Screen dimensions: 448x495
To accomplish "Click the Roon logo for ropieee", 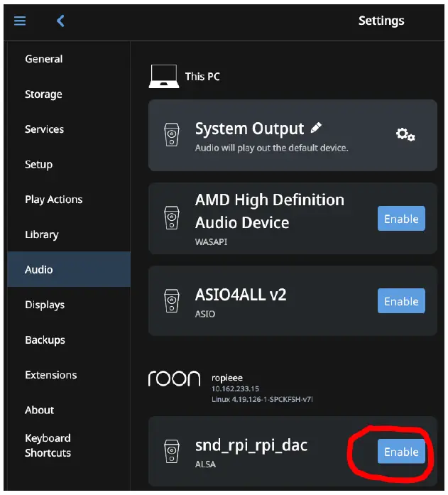I will (174, 379).
